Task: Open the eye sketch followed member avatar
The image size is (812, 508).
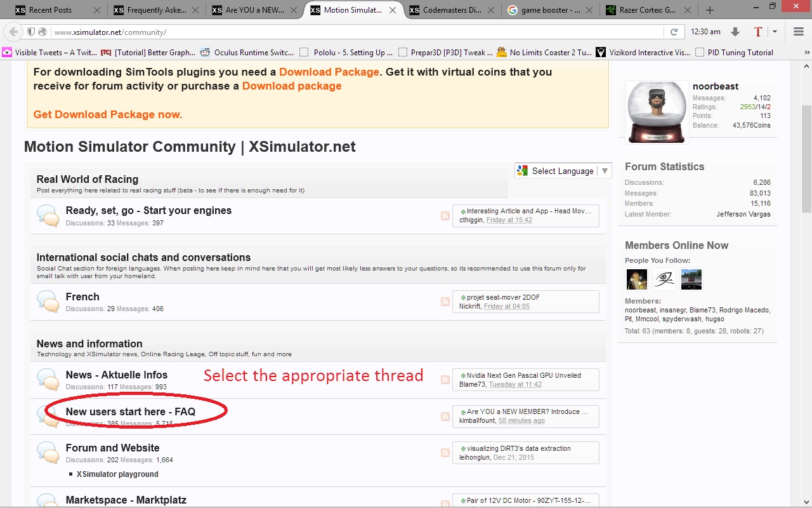Action: [664, 279]
